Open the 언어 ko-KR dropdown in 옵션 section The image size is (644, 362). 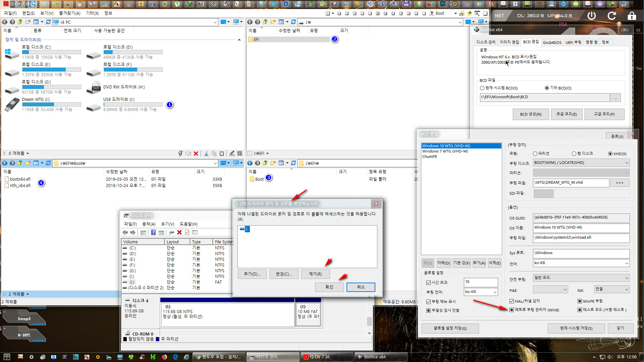[x=581, y=263]
